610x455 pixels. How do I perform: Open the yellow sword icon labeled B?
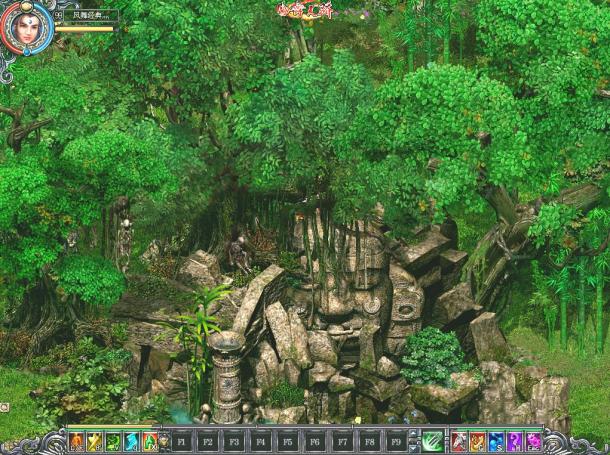[x=95, y=442]
